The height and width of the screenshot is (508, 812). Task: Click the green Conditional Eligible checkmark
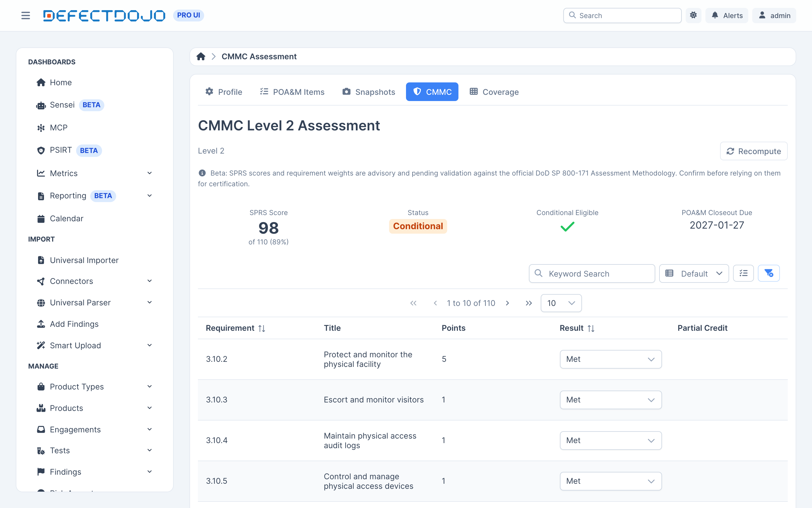567,227
